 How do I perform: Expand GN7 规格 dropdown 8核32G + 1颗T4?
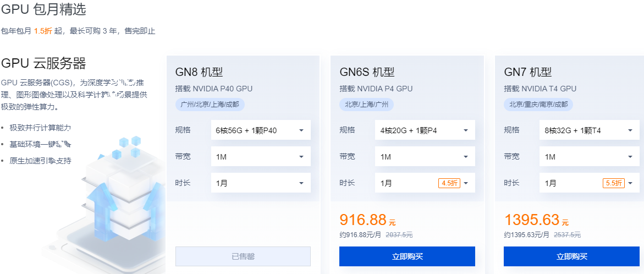(589, 130)
